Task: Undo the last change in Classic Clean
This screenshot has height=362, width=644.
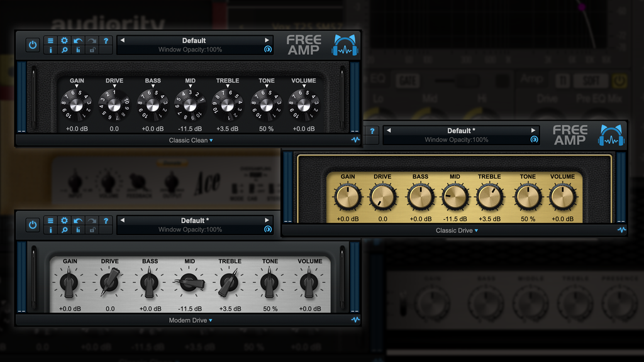Action: (x=78, y=40)
